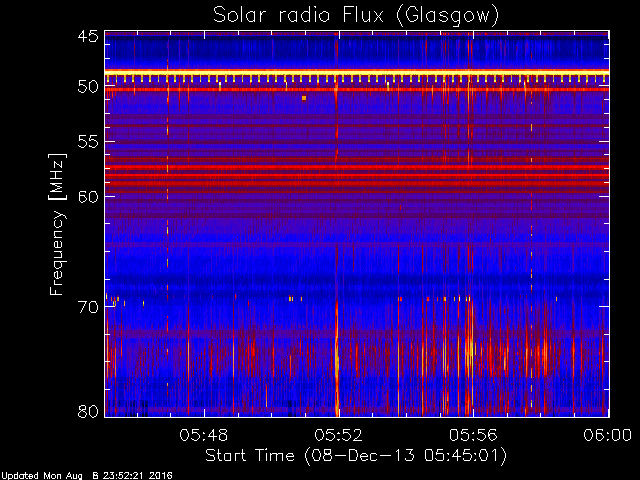This screenshot has height=480, width=640.
Task: Click the bright yellow band near 49 MHz
Action: (x=357, y=73)
